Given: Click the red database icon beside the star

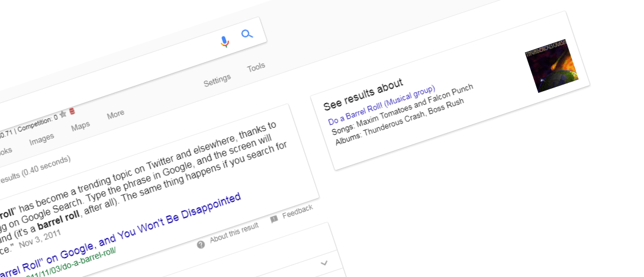Looking at the screenshot, I should [72, 111].
